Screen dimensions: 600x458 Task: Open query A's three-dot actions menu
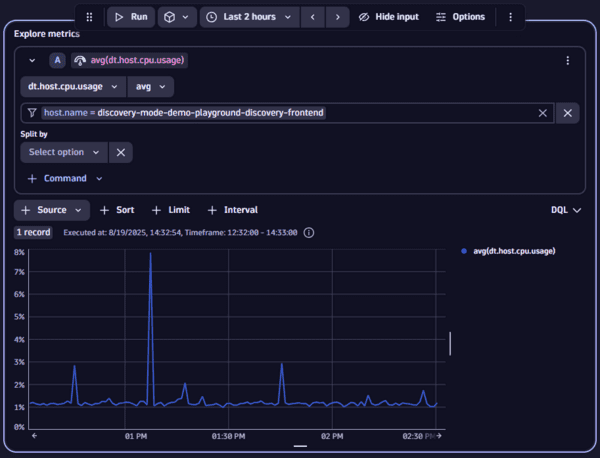568,60
